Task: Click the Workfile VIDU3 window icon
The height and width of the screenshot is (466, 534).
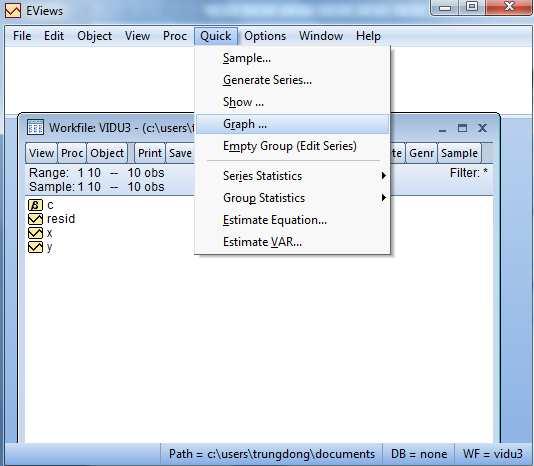Action: pyautogui.click(x=35, y=127)
